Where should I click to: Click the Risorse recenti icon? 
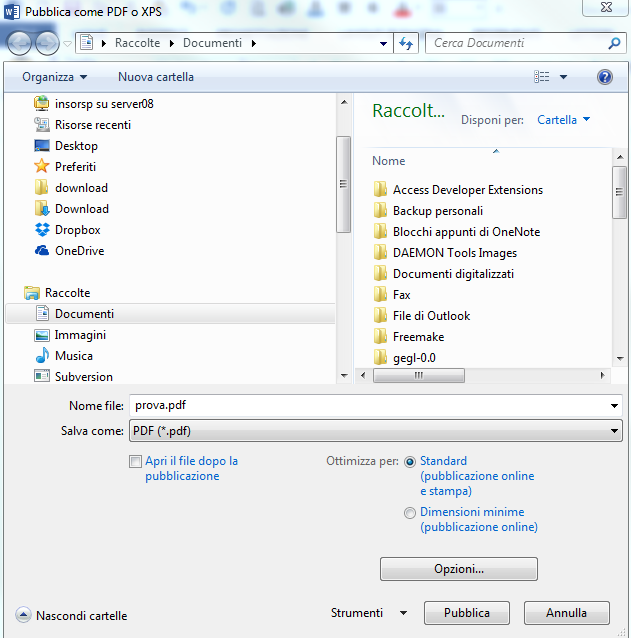41,125
